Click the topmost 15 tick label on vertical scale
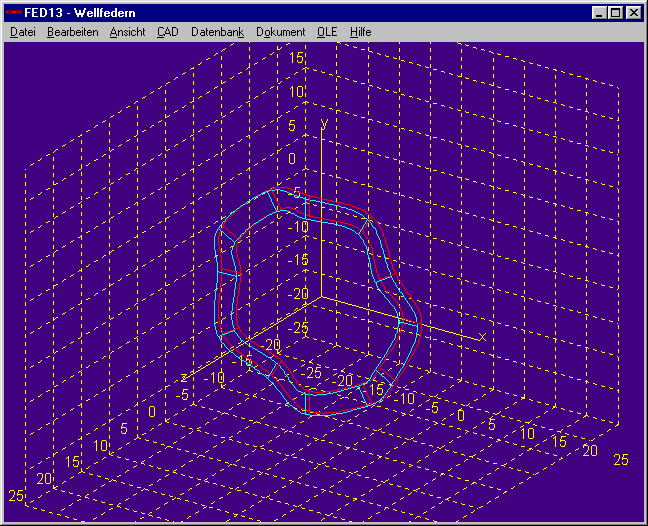 [x=297, y=59]
